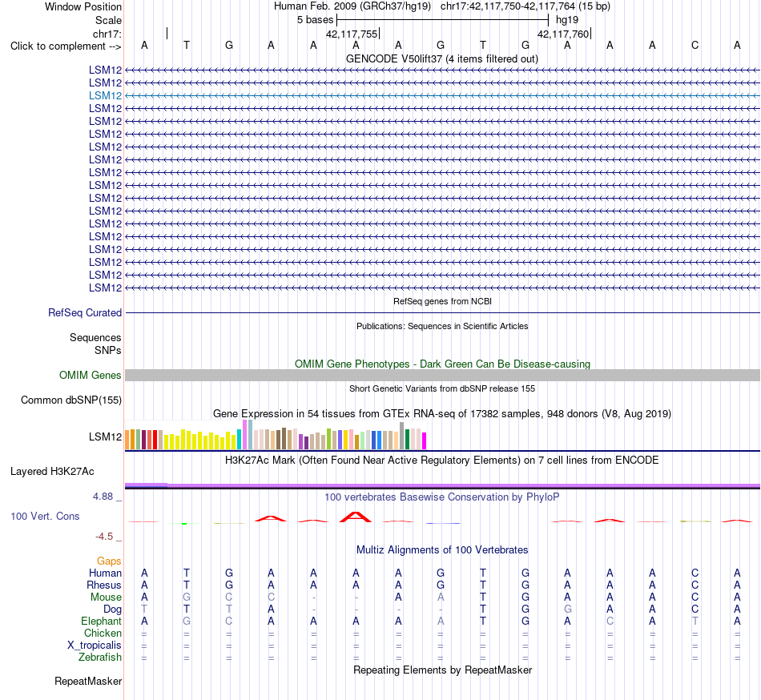Image resolution: width=761 pixels, height=700 pixels.
Task: Click the 'Scale' label
Action: click(x=108, y=20)
